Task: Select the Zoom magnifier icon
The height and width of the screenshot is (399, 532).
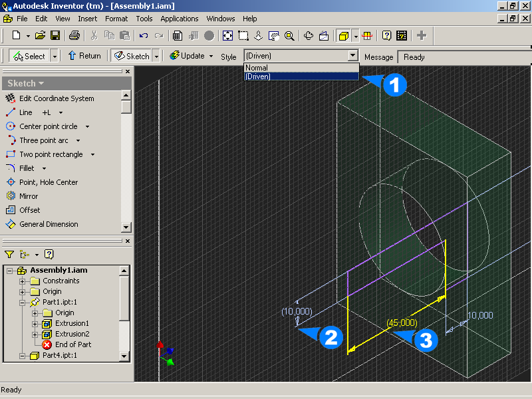Action: click(x=289, y=35)
